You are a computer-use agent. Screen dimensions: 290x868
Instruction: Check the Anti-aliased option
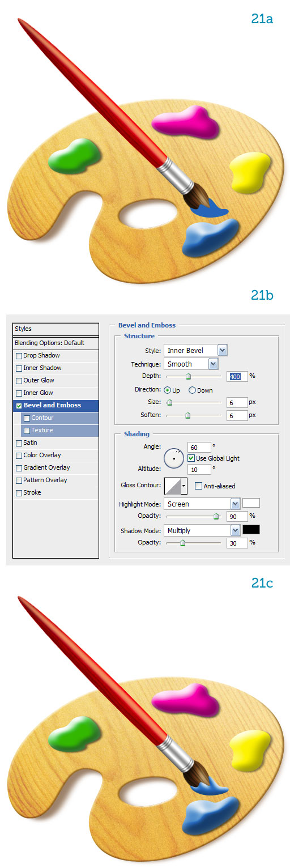(198, 486)
